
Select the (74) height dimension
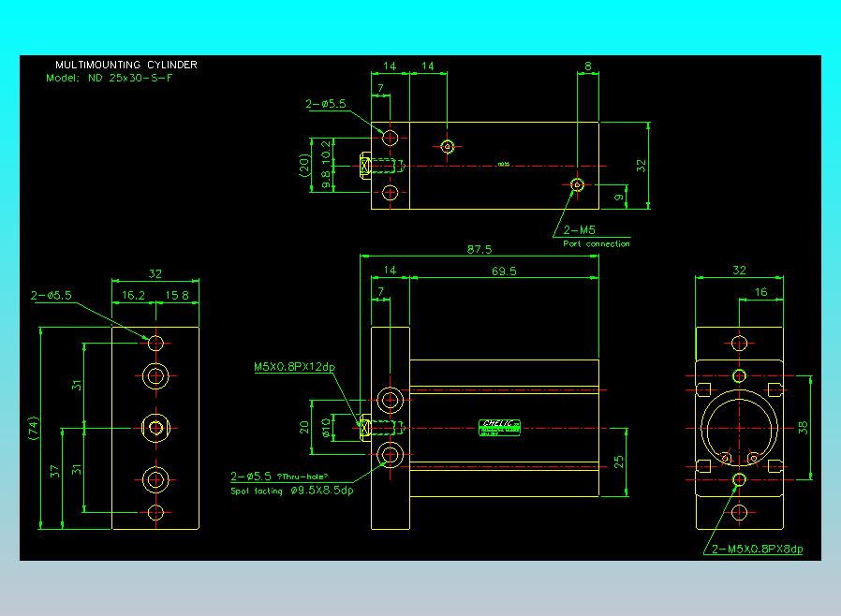[34, 428]
